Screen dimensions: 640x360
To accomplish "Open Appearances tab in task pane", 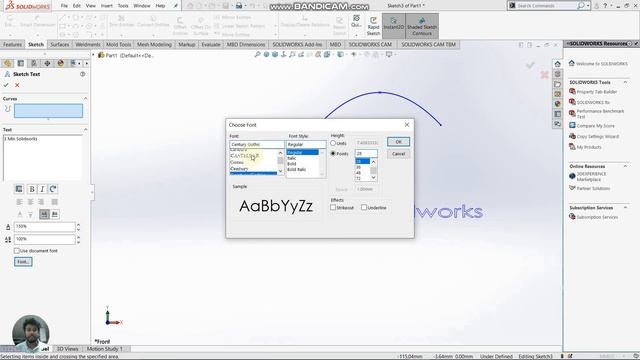I will (558, 104).
